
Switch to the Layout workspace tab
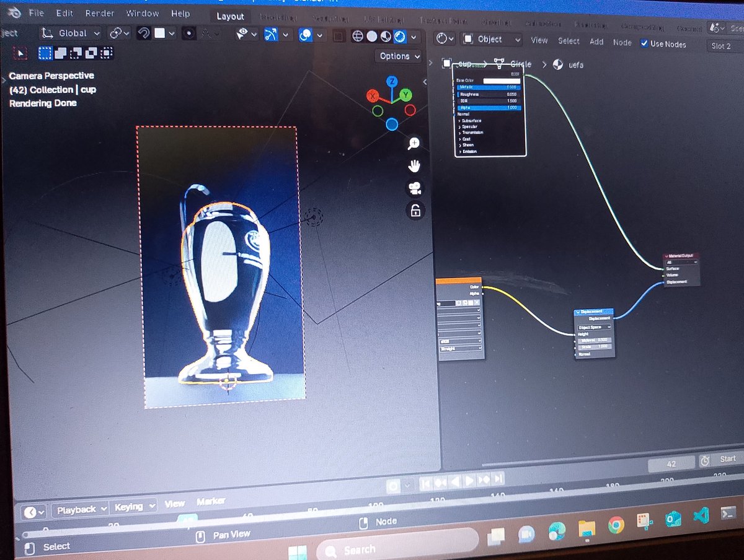pyautogui.click(x=230, y=16)
